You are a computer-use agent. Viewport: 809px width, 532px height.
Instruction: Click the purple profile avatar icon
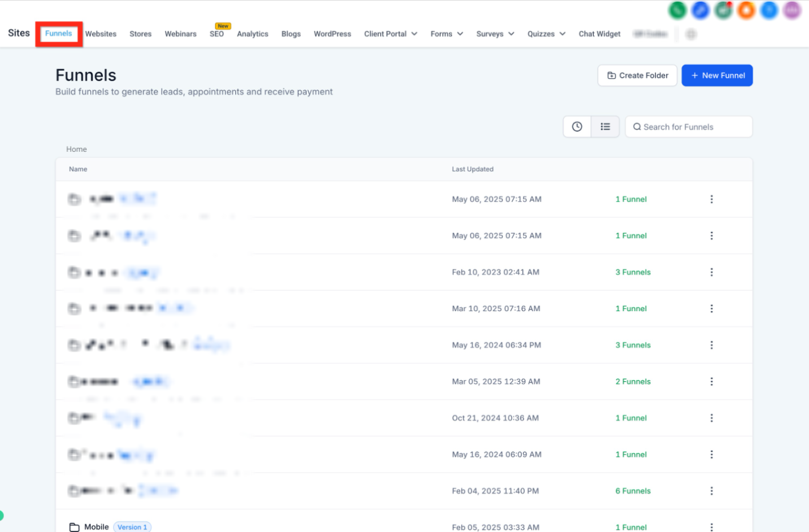(792, 10)
